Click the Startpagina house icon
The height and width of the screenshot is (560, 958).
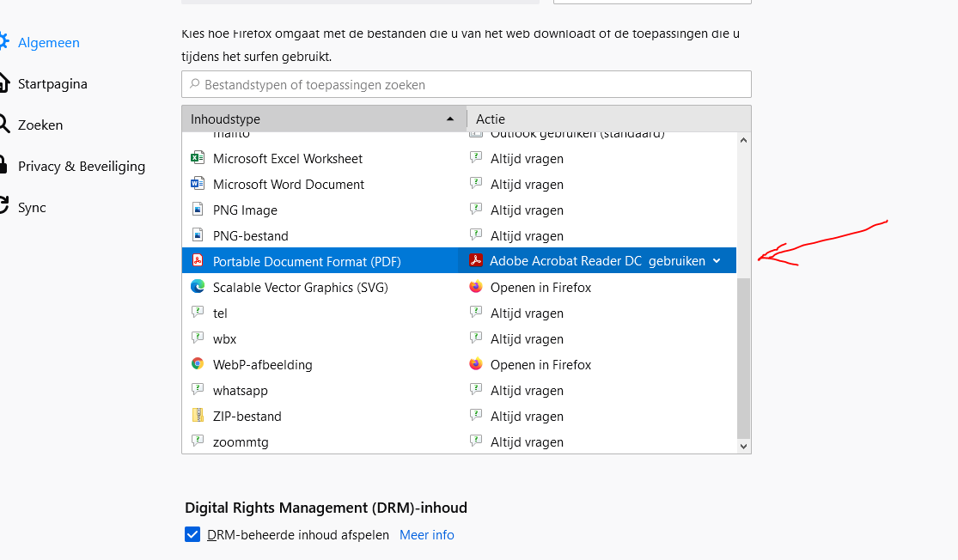pyautogui.click(x=4, y=83)
